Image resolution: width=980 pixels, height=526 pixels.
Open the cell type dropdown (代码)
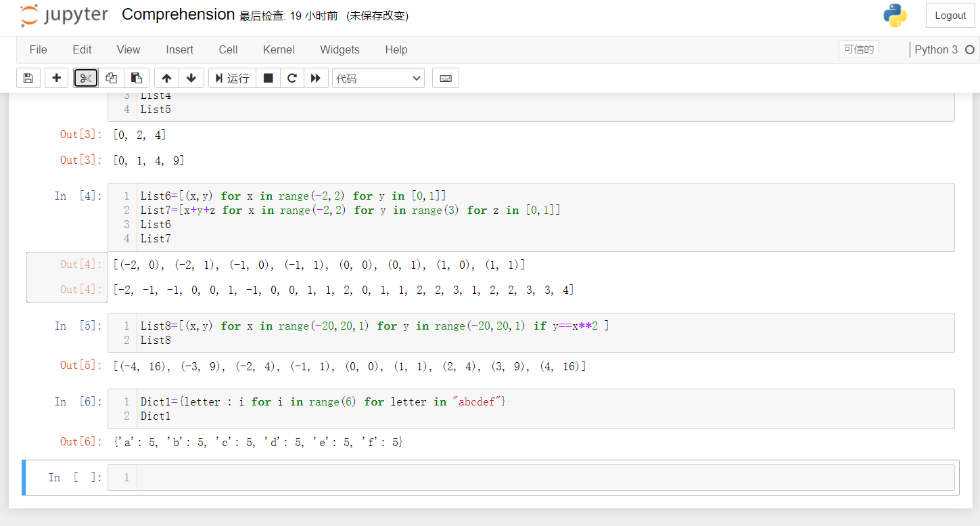click(x=378, y=79)
